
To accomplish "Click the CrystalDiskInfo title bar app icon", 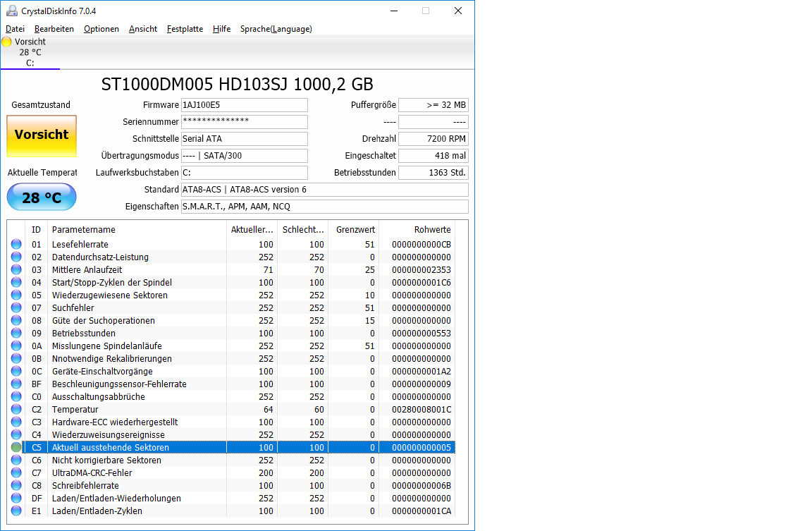I will point(11,11).
